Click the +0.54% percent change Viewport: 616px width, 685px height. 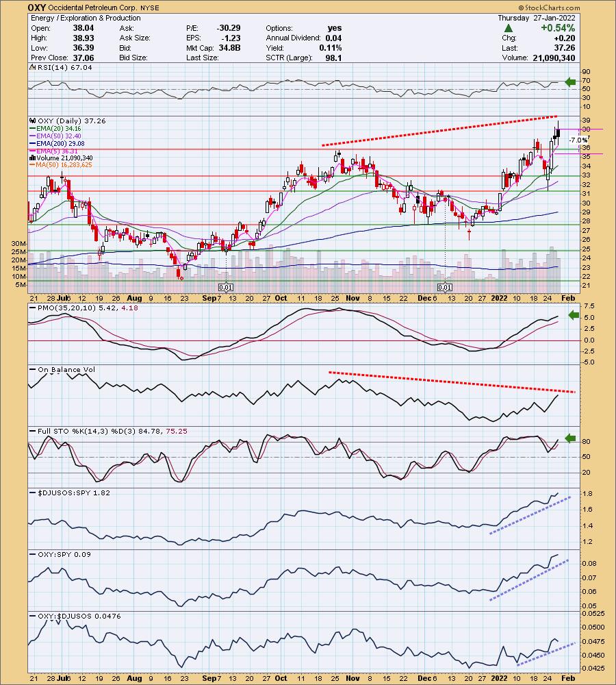(x=558, y=28)
